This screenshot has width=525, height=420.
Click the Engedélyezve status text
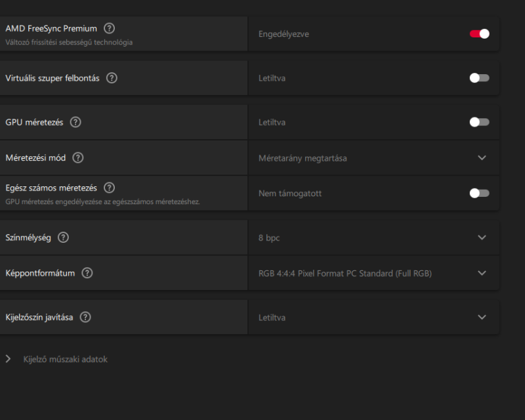(x=283, y=34)
